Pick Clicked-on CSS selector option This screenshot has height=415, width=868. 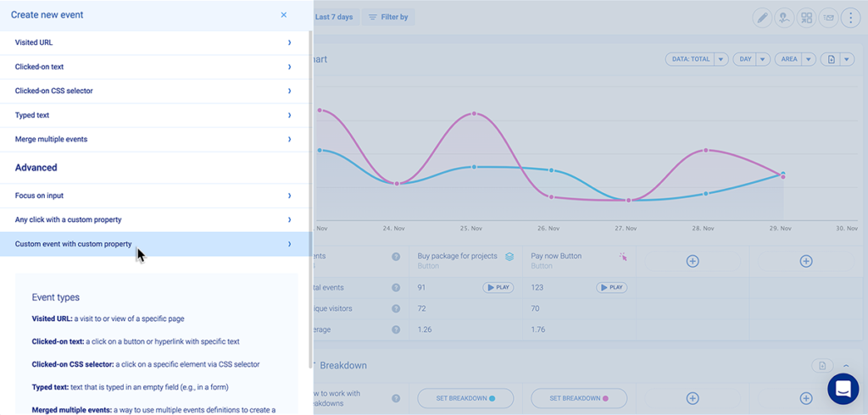156,91
